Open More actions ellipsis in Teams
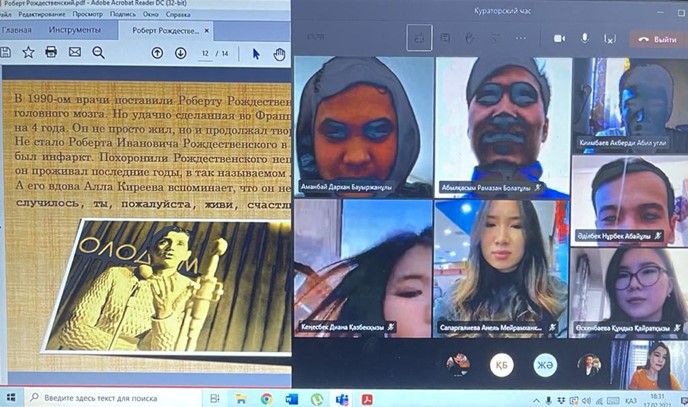The width and height of the screenshot is (688, 407). 520,38
